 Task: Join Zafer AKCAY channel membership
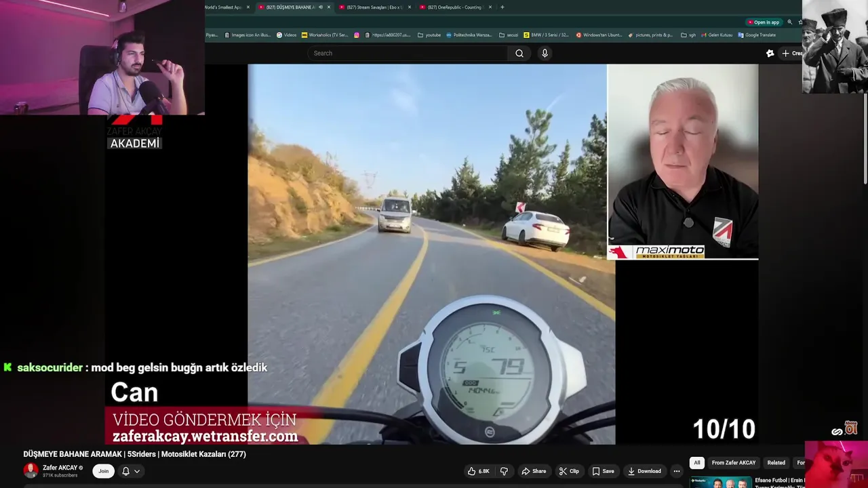pyautogui.click(x=103, y=471)
